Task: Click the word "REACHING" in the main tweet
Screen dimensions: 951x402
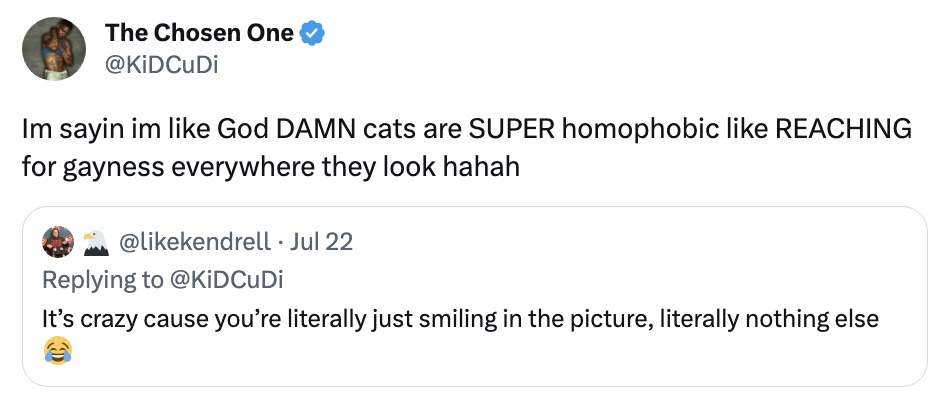Action: click(x=843, y=130)
